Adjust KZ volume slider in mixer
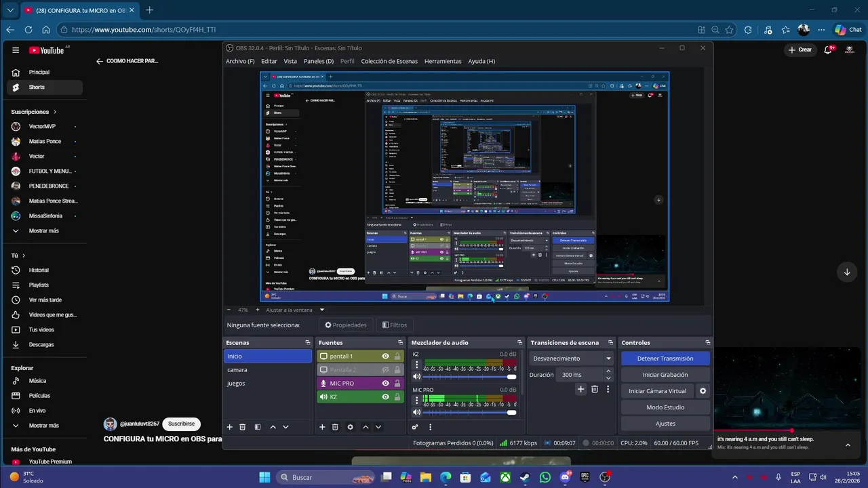Viewport: 868px width, 488px height. click(469, 377)
